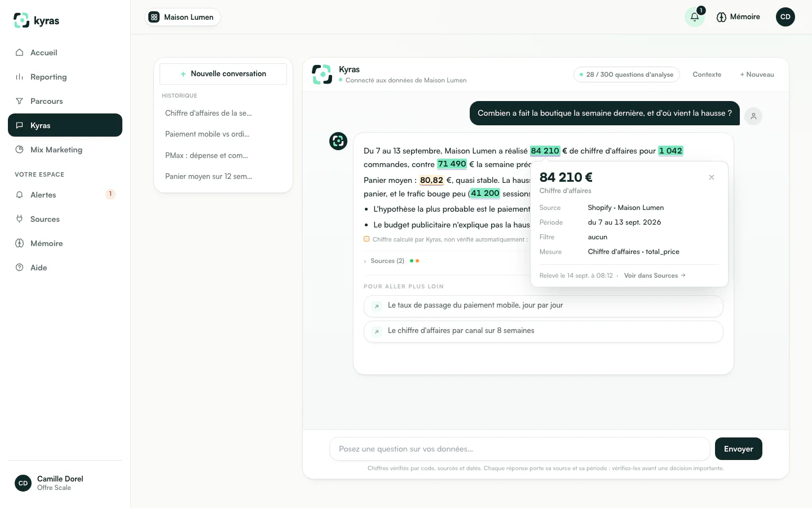Click the highlighted 1 042 orders figure
The image size is (812, 508).
(x=670, y=151)
